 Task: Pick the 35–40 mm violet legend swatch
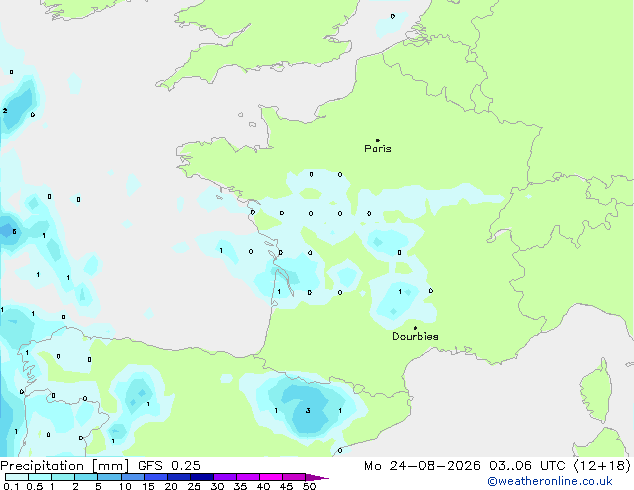(x=247, y=477)
